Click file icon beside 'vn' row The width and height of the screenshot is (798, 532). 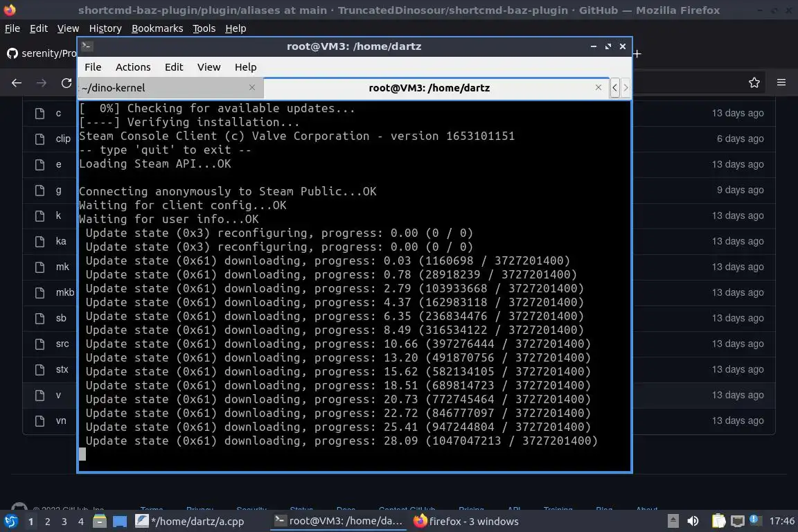pos(39,420)
